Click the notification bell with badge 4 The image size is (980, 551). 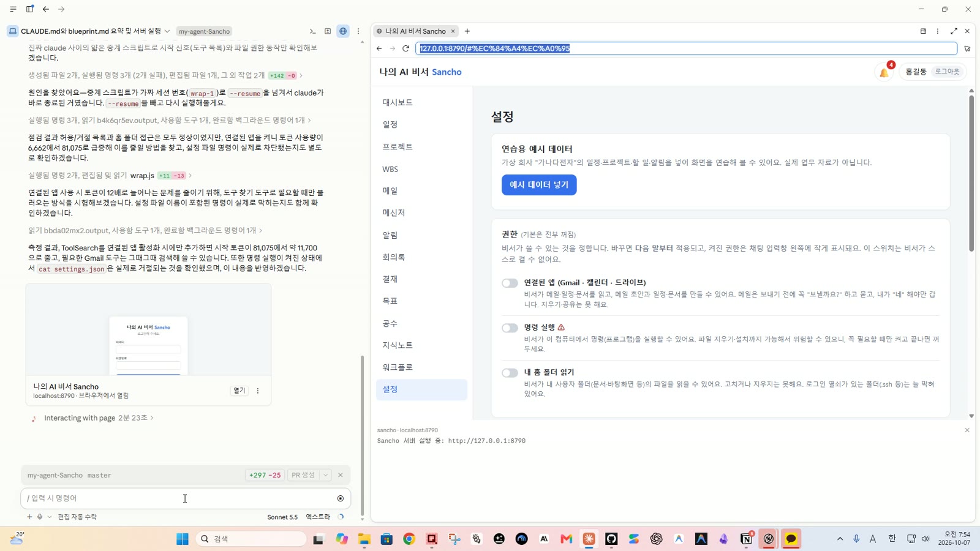[x=884, y=72]
